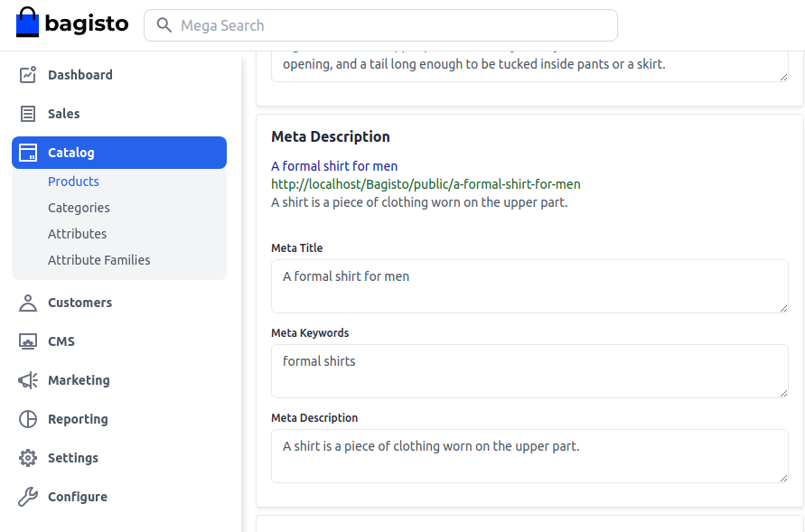The width and height of the screenshot is (805, 532).
Task: Click the Marketing megaphone icon
Action: point(27,380)
